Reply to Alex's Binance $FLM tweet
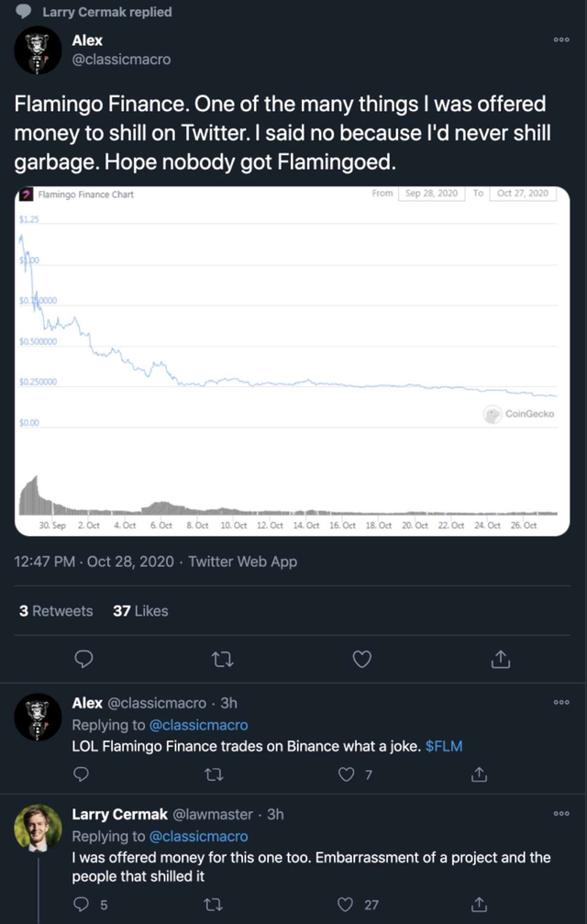This screenshot has height=924, width=587. coord(81,774)
